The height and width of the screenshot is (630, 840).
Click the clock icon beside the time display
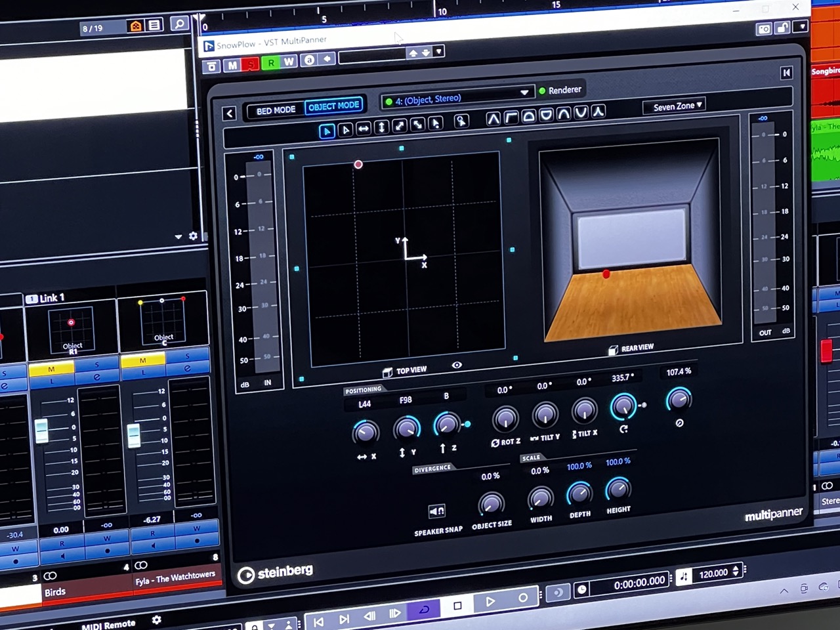click(581, 590)
